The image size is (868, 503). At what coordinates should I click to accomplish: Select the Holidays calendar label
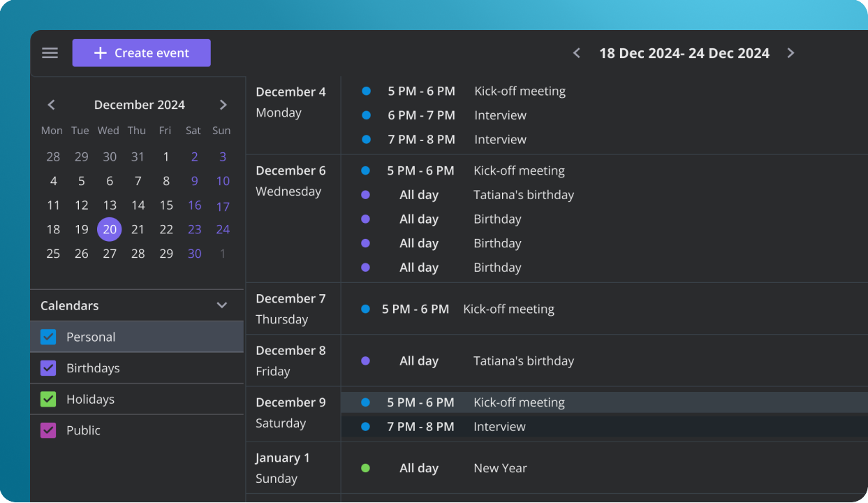click(90, 400)
